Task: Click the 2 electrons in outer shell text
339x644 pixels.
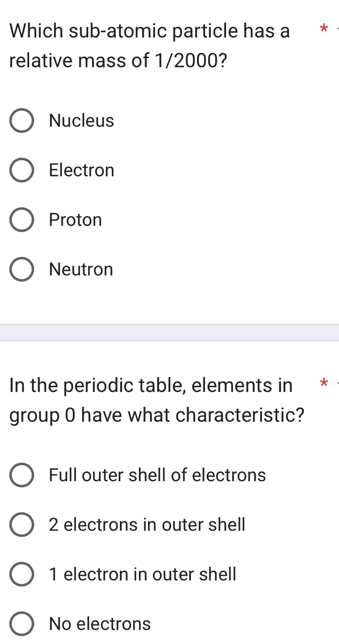Action: tap(146, 525)
